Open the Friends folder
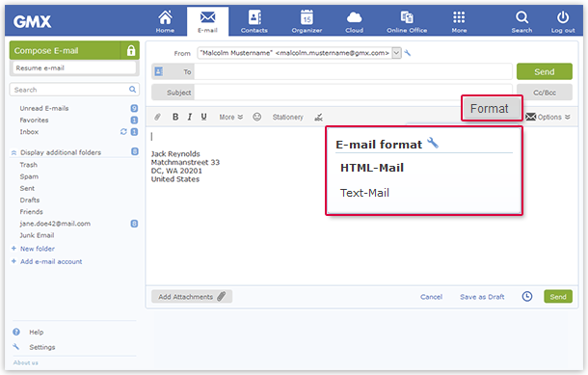The image size is (588, 375). [x=31, y=212]
